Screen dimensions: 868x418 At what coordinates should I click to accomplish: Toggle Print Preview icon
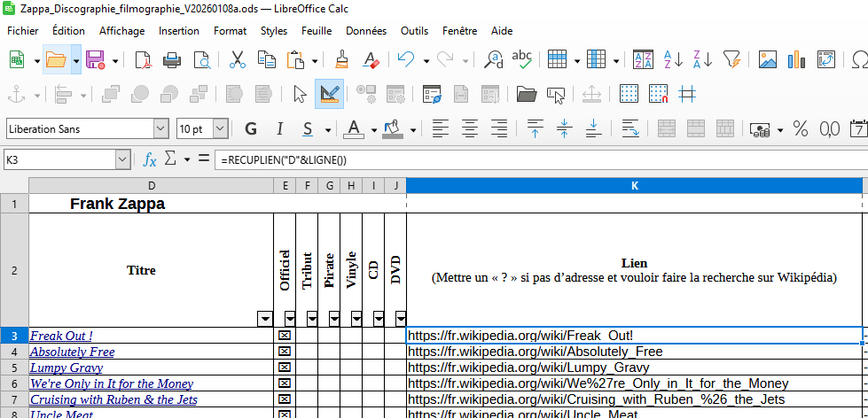click(x=202, y=59)
